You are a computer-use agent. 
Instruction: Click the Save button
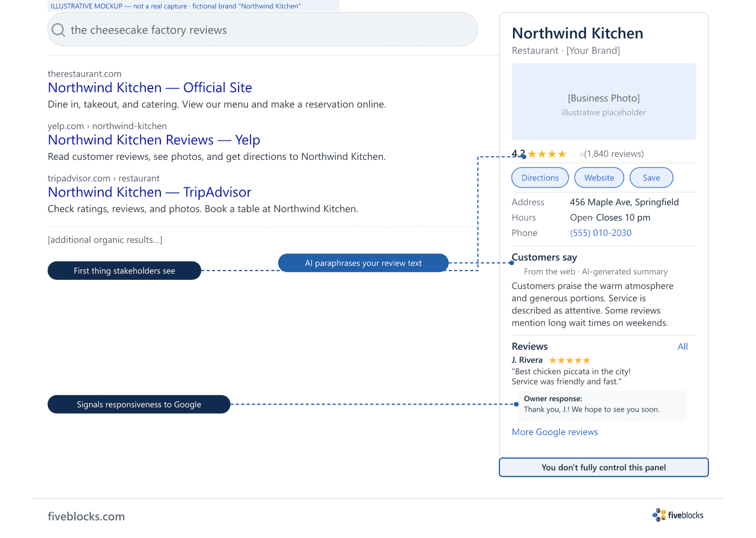point(651,178)
